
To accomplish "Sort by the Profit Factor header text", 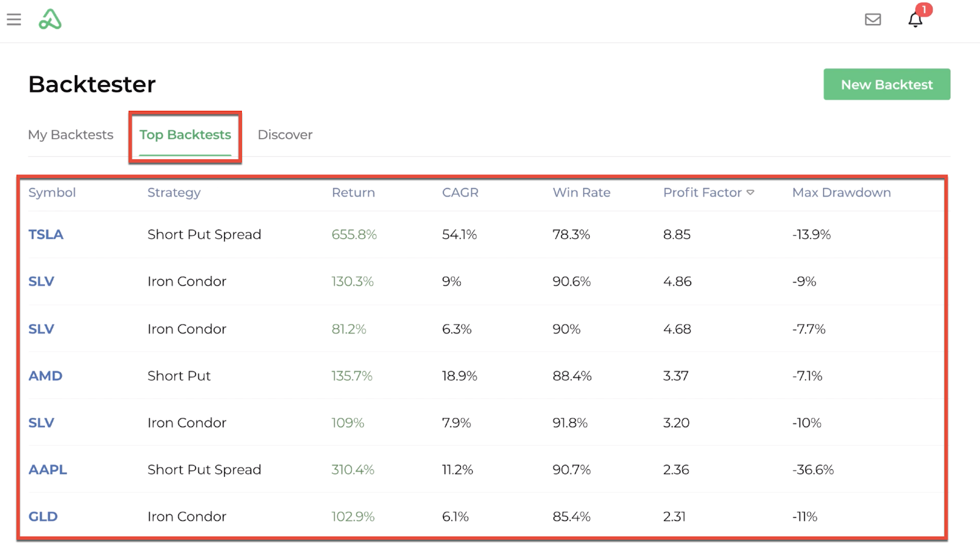I will pos(703,193).
